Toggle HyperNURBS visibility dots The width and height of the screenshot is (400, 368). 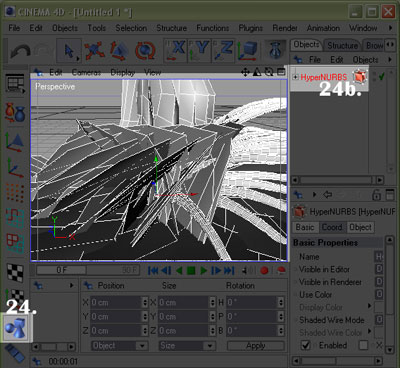point(374,77)
